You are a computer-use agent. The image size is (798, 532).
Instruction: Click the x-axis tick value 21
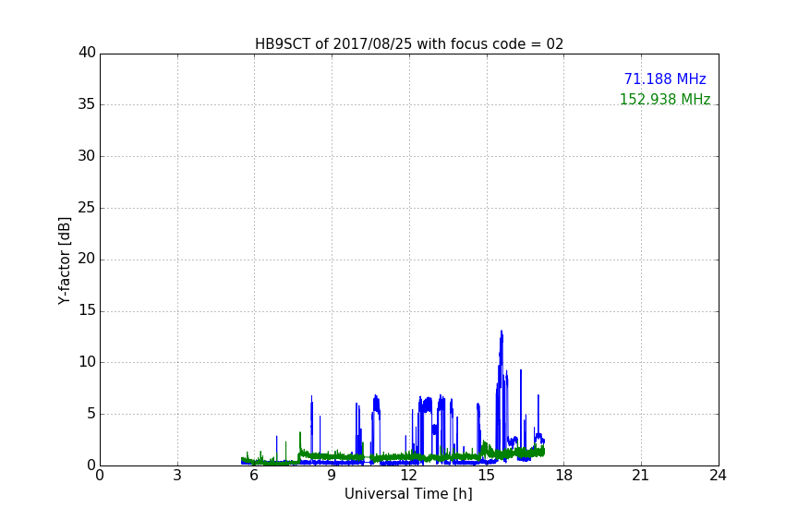click(641, 476)
